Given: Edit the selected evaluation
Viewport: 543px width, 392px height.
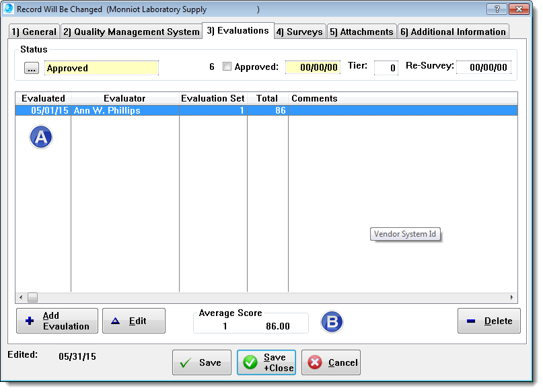Looking at the screenshot, I should 133,321.
